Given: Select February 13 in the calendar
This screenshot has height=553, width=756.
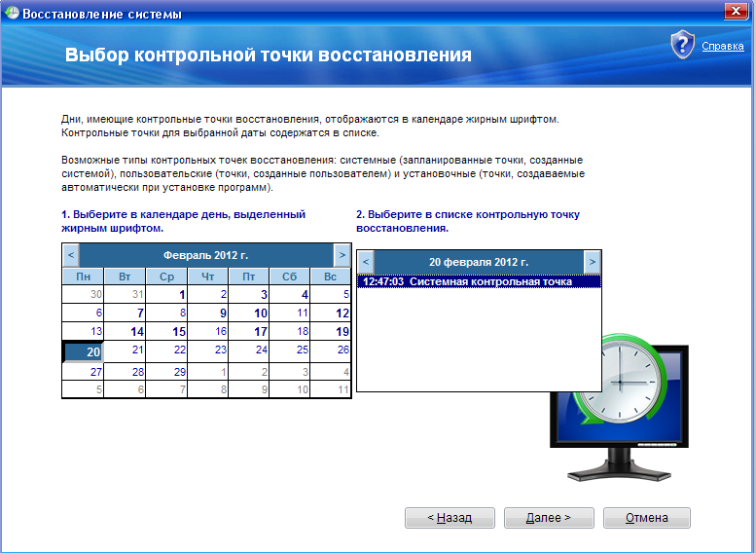Looking at the screenshot, I should [83, 331].
